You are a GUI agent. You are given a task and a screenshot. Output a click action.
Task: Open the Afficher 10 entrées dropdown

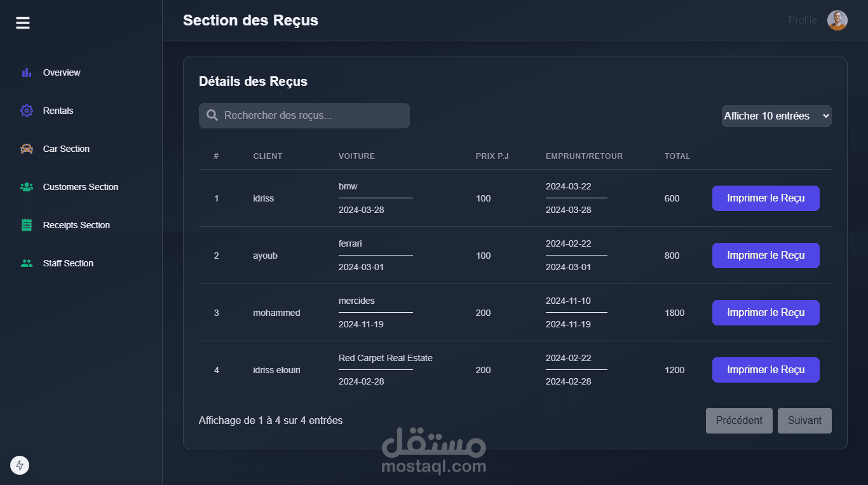[x=776, y=116]
